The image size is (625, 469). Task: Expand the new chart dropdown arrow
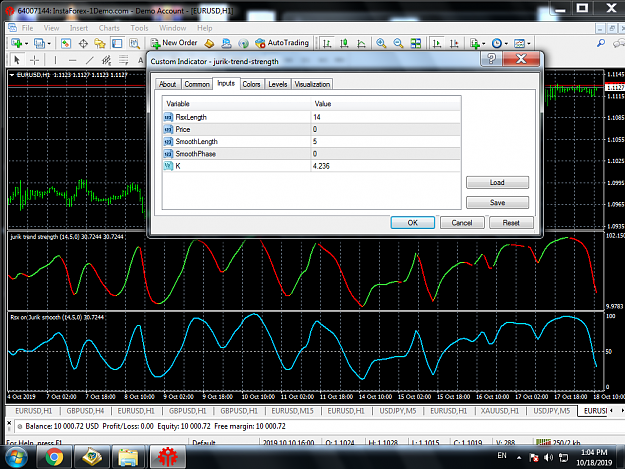click(26, 43)
